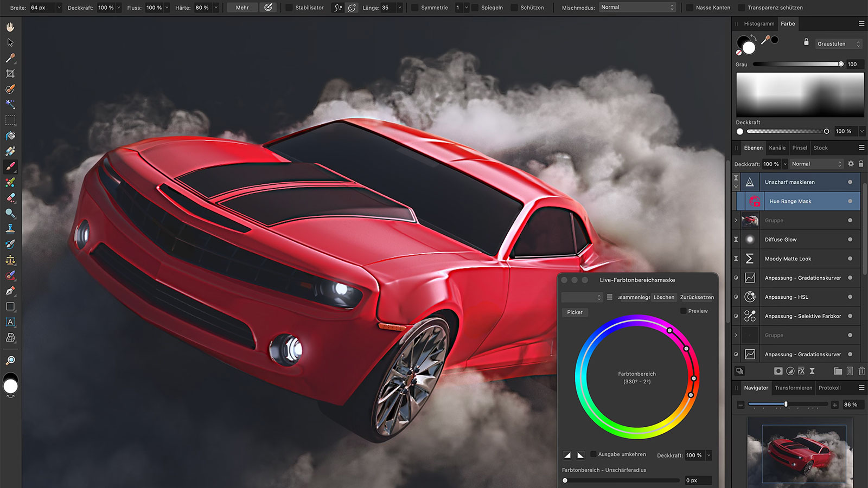
Task: Select the Gradient tool
Action: 10,151
